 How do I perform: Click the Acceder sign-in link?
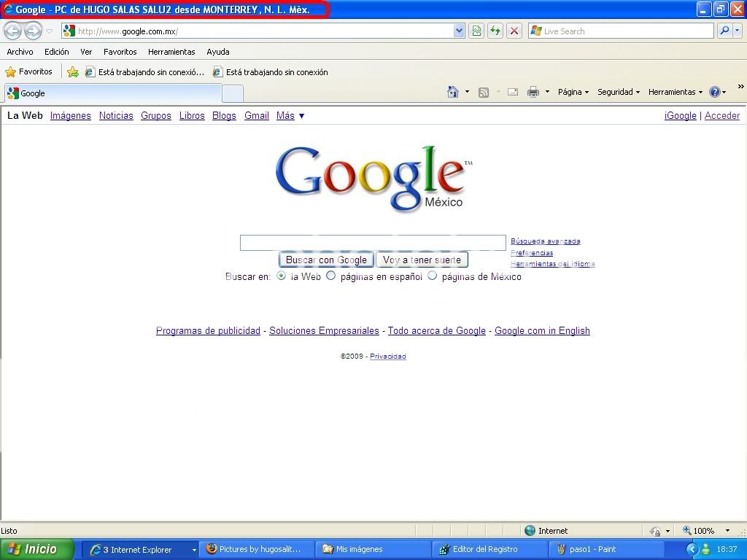[x=722, y=116]
